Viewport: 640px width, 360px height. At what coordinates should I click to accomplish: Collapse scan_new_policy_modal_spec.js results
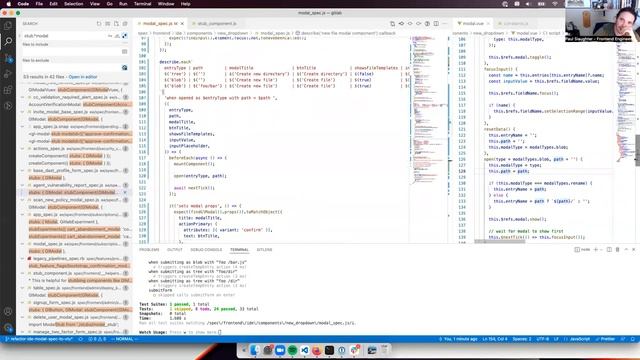(23, 200)
